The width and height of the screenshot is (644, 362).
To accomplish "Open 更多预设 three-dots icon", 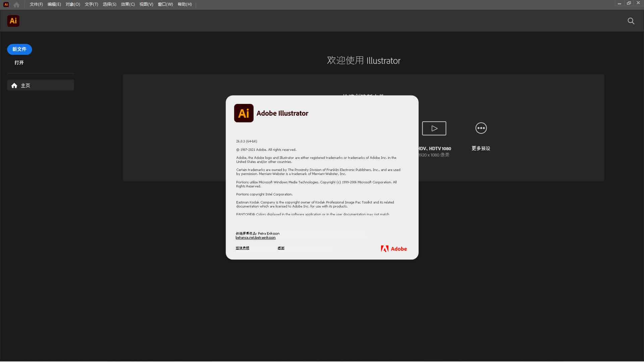I will 481,128.
